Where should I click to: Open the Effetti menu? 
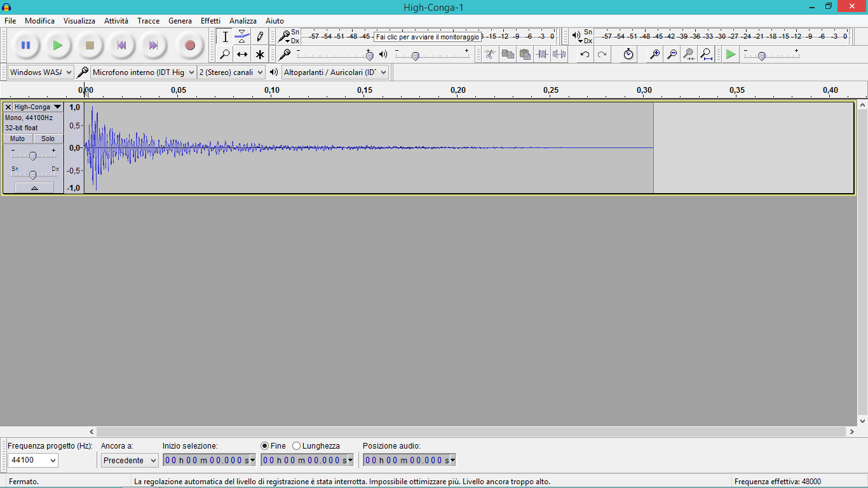click(x=211, y=21)
